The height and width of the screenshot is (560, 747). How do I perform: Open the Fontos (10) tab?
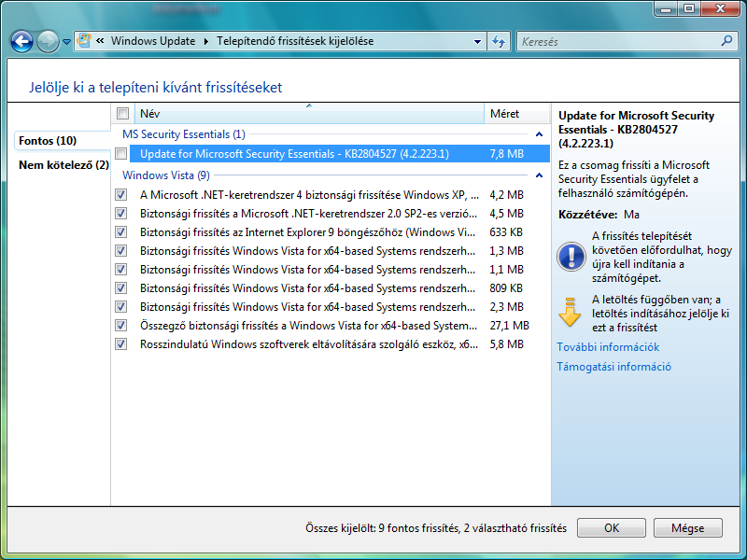pyautogui.click(x=63, y=141)
